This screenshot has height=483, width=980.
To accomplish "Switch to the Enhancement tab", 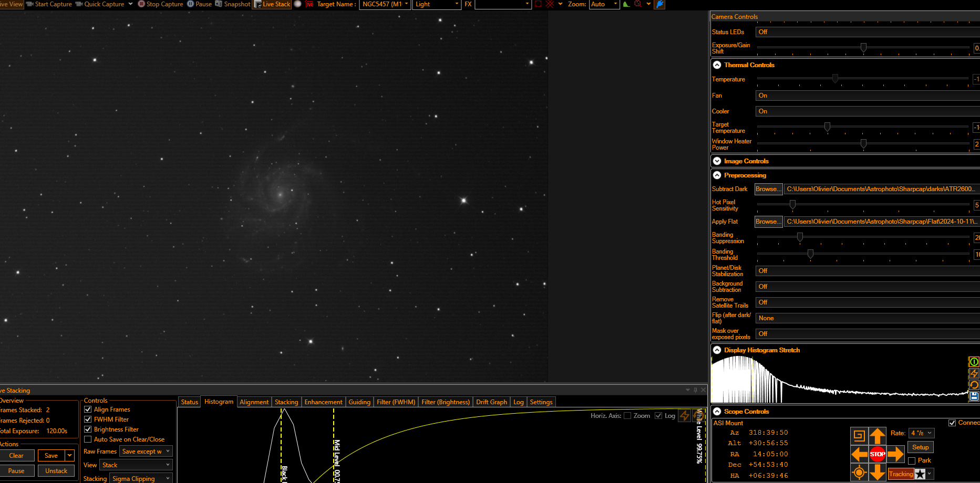I will 323,402.
